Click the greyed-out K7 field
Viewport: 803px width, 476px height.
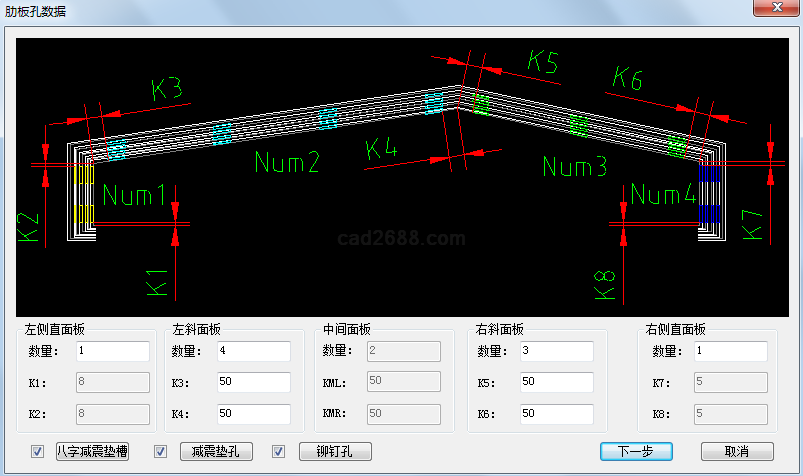click(x=731, y=382)
